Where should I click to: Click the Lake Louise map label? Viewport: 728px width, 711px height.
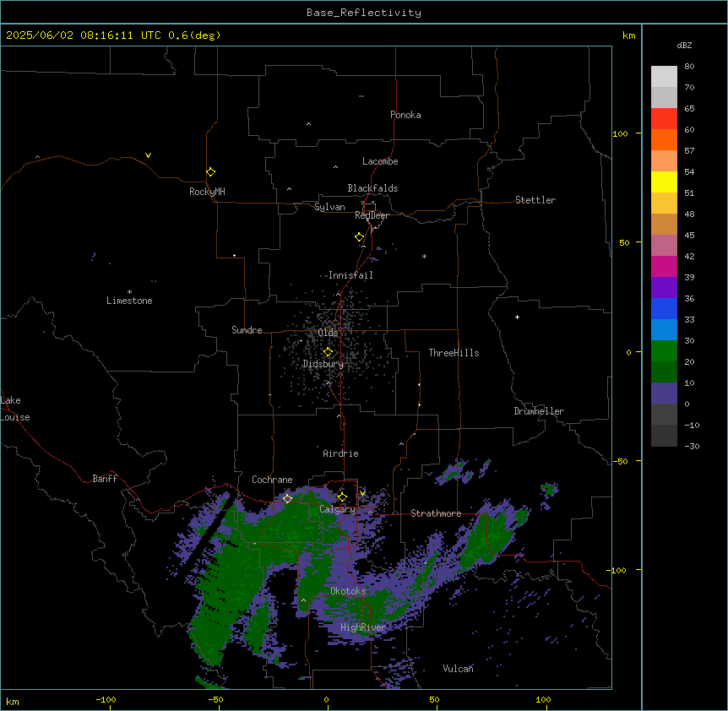click(15, 409)
